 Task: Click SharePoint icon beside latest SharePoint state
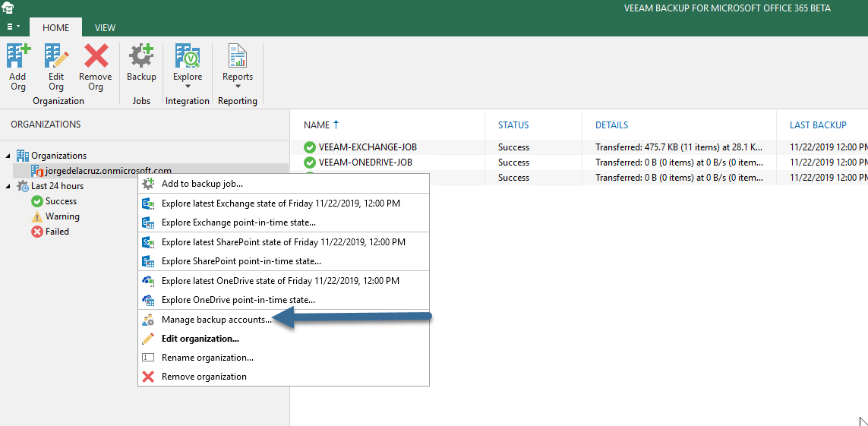pos(148,241)
